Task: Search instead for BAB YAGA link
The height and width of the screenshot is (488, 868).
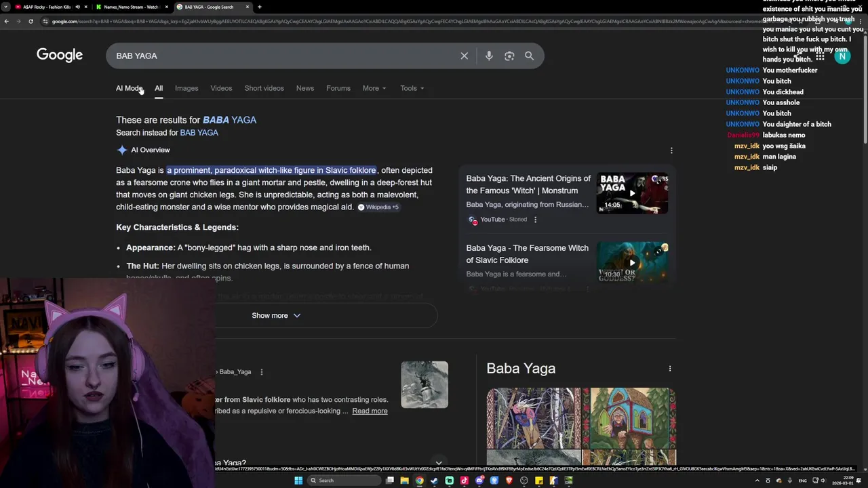Action: coord(199,133)
